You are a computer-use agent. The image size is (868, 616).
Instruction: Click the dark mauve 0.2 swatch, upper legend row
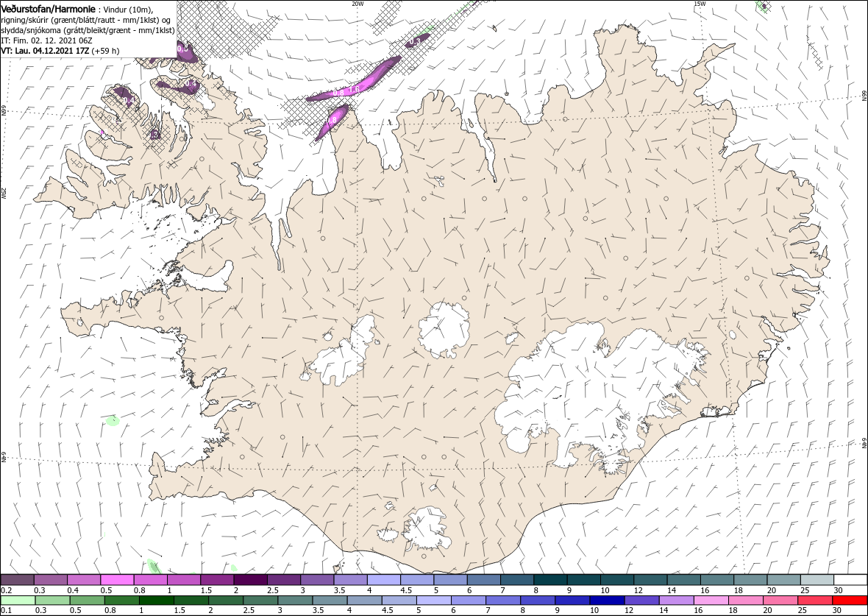[17, 580]
